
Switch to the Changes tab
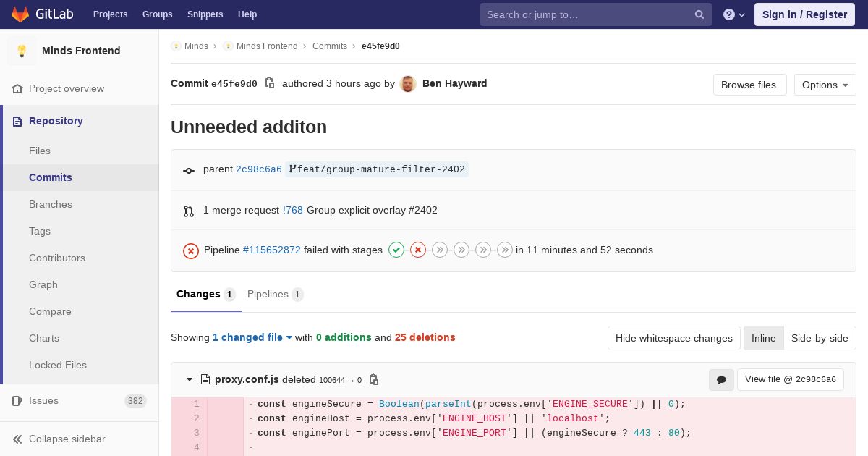click(x=206, y=294)
